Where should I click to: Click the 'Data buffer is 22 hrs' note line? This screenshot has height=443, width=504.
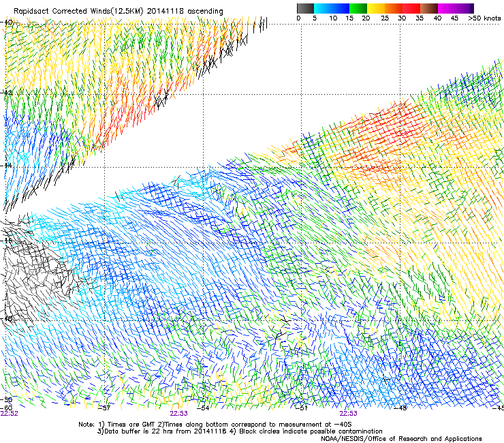240,431
